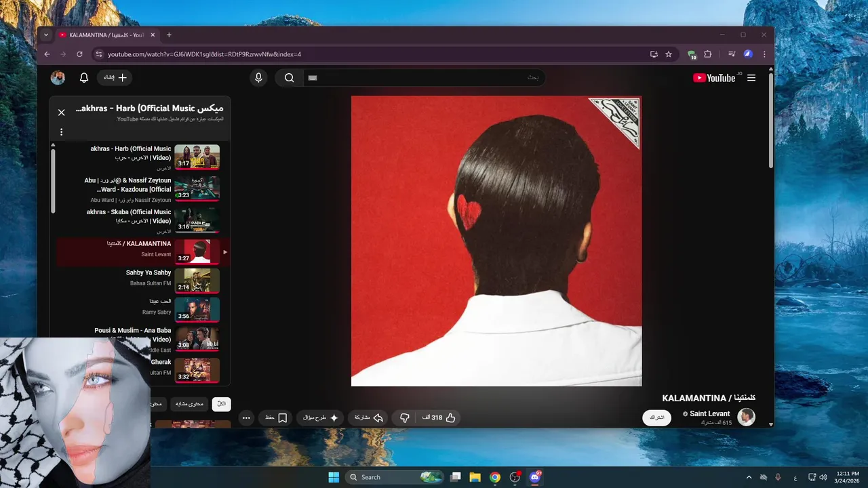The height and width of the screenshot is (488, 868).
Task: Open the green extension with badge 10
Action: coord(692,55)
